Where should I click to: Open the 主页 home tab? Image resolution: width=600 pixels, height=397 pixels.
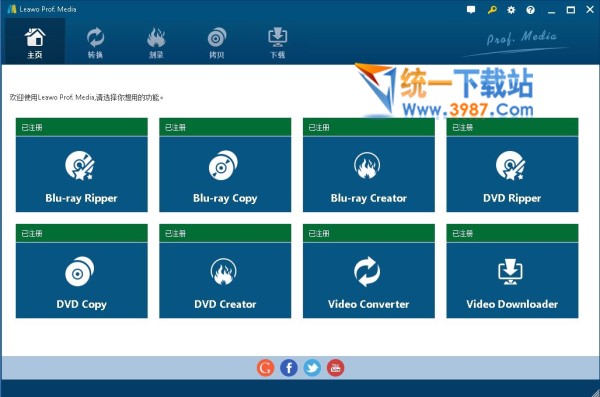point(35,41)
